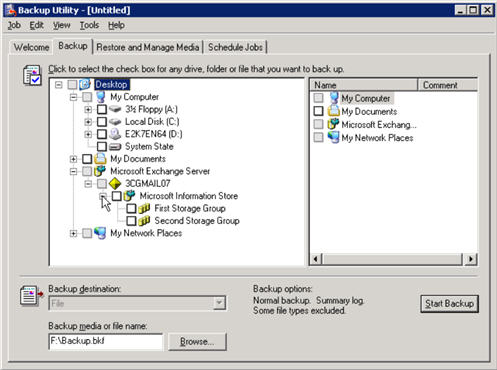This screenshot has height=370, width=497.
Task: Click My Computer icon in Name list
Action: tap(334, 98)
